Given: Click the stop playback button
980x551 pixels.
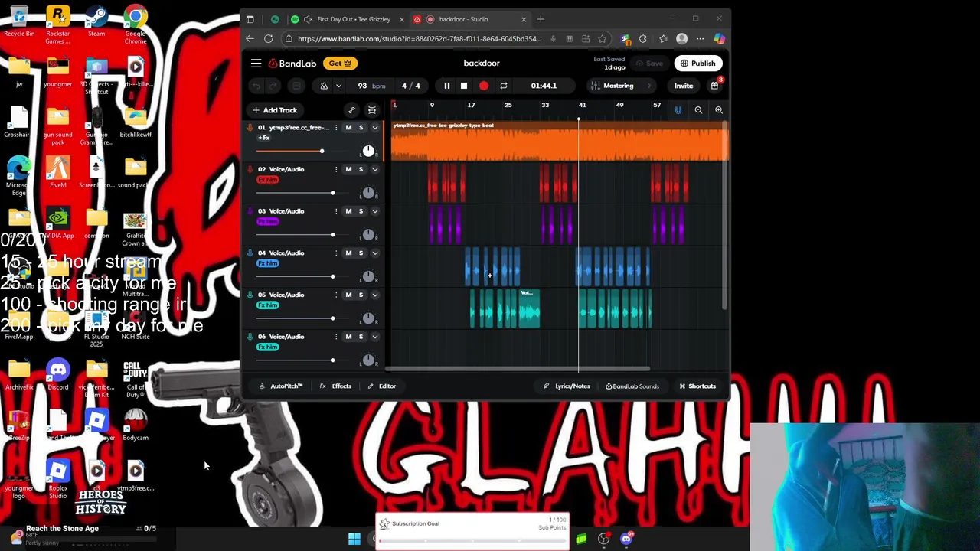Looking at the screenshot, I should click(x=463, y=86).
